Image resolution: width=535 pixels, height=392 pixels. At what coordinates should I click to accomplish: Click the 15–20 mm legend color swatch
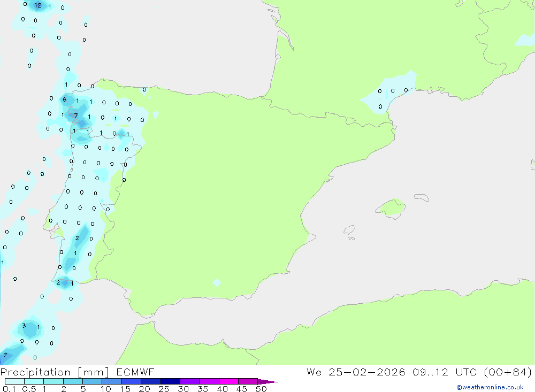coord(131,381)
